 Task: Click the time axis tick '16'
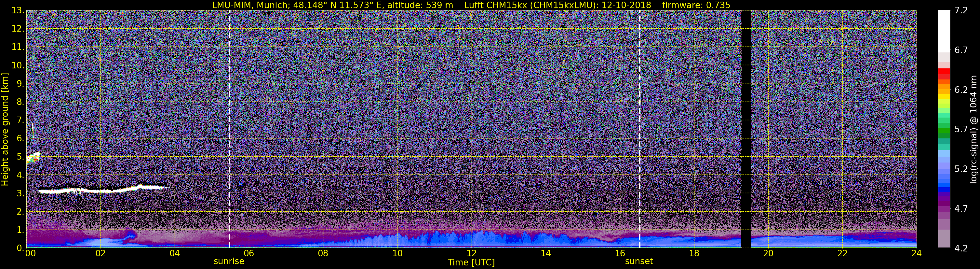pyautogui.click(x=620, y=254)
